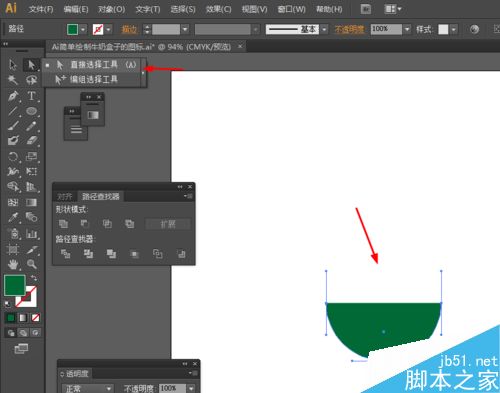Enable Draw Normal mode
This screenshot has height=393, width=500.
coord(11,332)
